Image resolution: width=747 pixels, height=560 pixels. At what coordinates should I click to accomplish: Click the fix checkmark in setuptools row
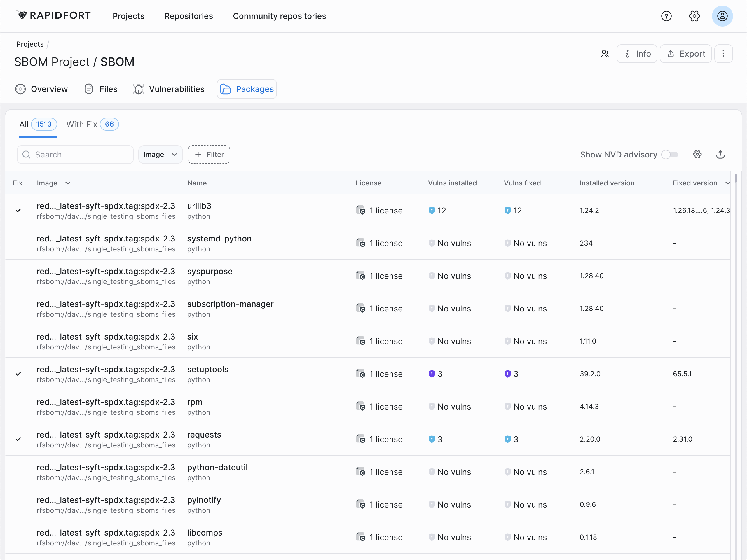click(x=18, y=374)
